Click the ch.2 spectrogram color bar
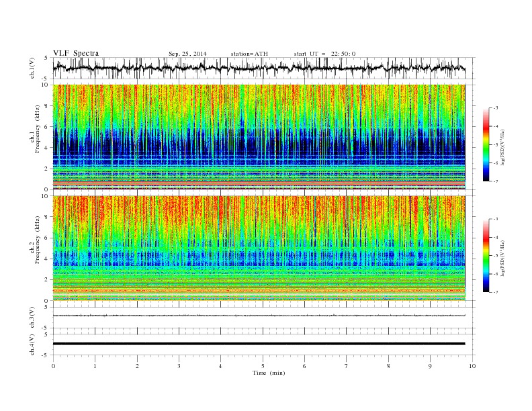 [x=486, y=256]
